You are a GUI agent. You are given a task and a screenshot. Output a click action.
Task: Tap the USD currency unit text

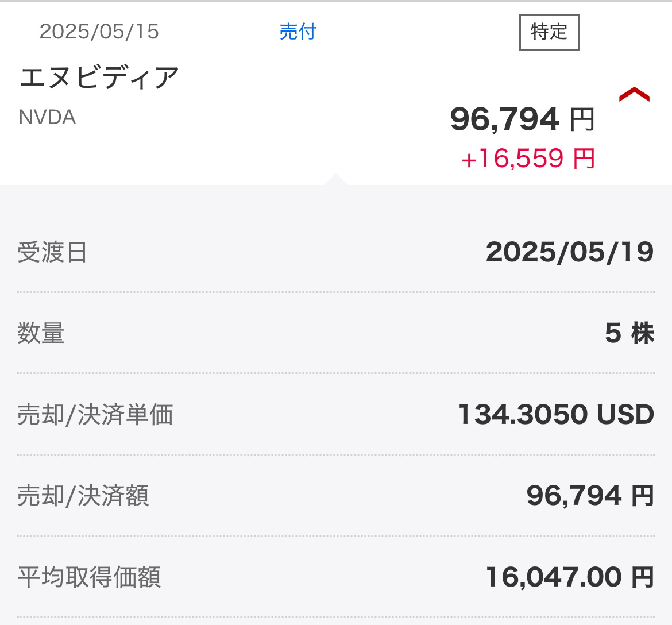[625, 415]
